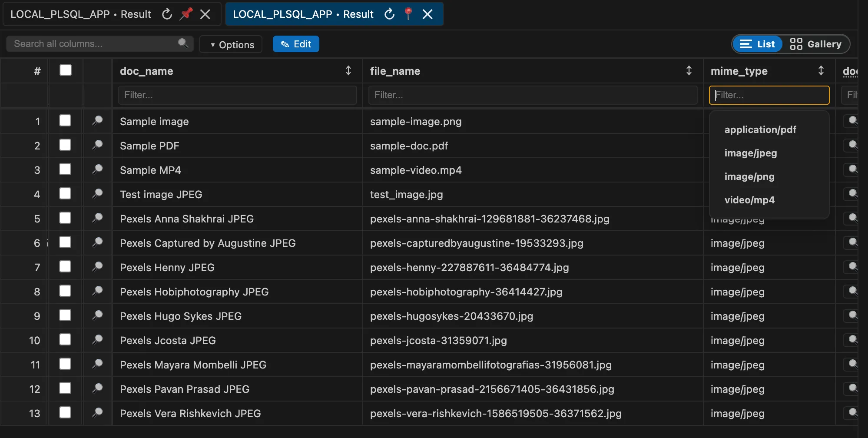Select the sample-video.mp4 file name cell
The height and width of the screenshot is (438, 868).
pos(533,170)
